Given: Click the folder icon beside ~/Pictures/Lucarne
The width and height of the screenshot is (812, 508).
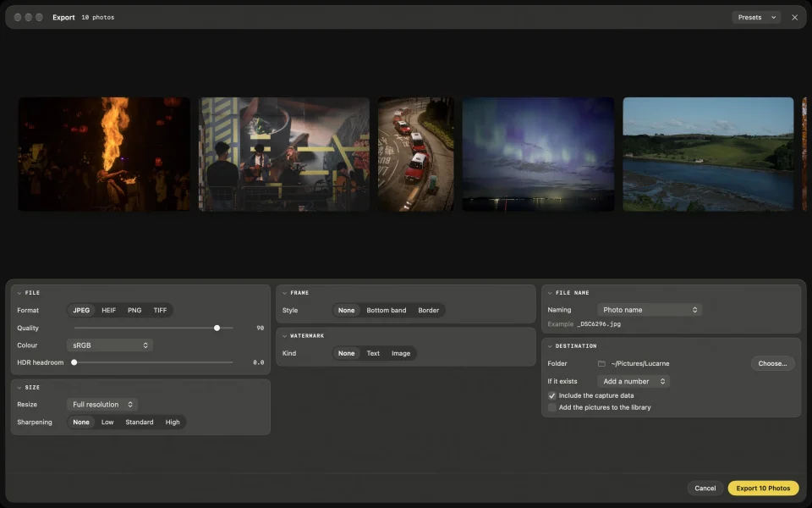Looking at the screenshot, I should [x=601, y=363].
